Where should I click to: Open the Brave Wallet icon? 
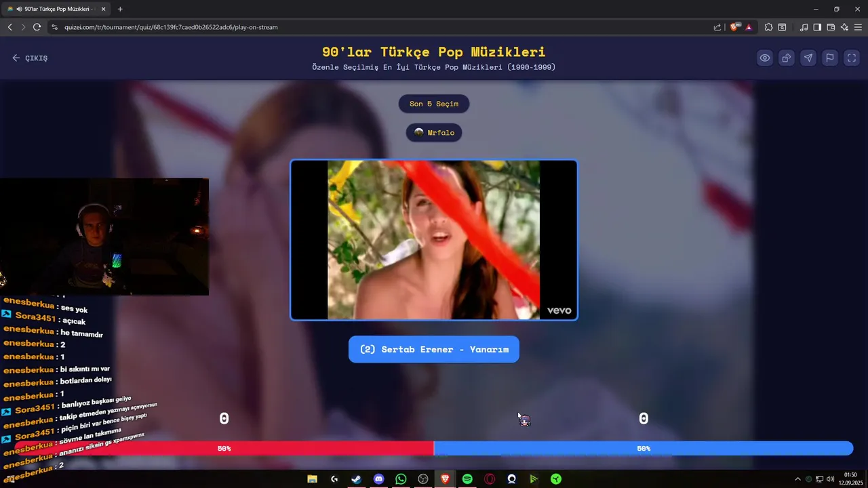click(x=831, y=27)
